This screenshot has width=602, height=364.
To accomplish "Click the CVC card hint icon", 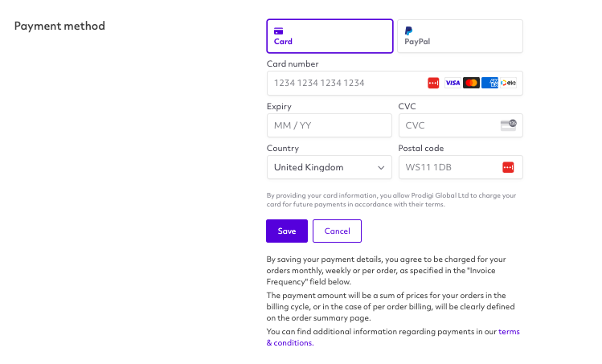I will tap(508, 125).
